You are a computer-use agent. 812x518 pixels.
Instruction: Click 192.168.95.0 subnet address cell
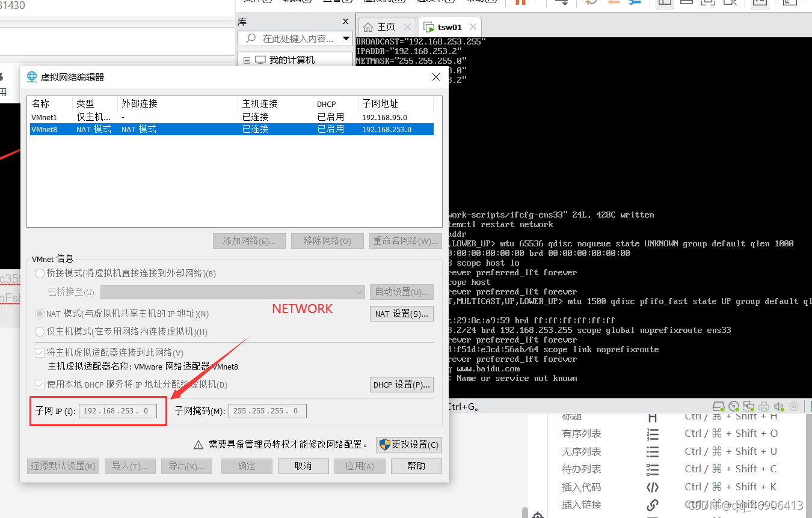pyautogui.click(x=385, y=117)
